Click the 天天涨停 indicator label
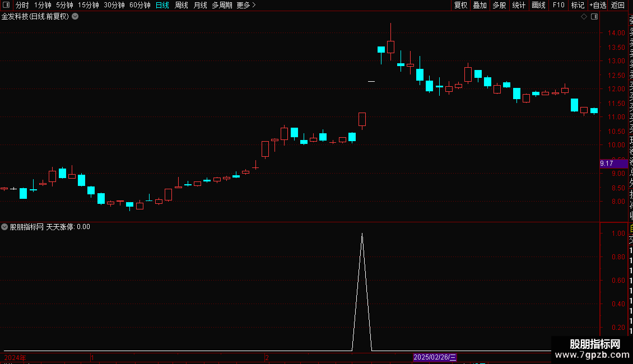Image resolution: width=633 pixels, height=364 pixels. [x=60, y=227]
